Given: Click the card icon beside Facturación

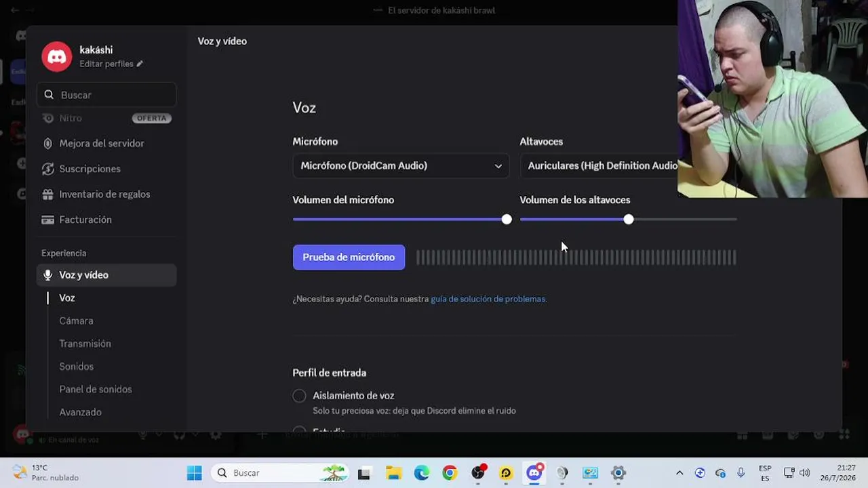Looking at the screenshot, I should 47,220.
